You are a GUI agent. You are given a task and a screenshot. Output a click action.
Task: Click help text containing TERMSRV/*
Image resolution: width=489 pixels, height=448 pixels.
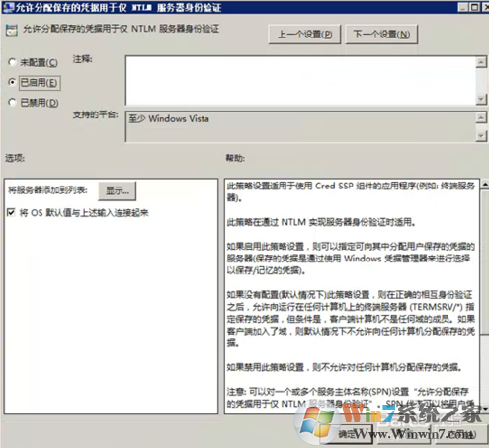351,319
